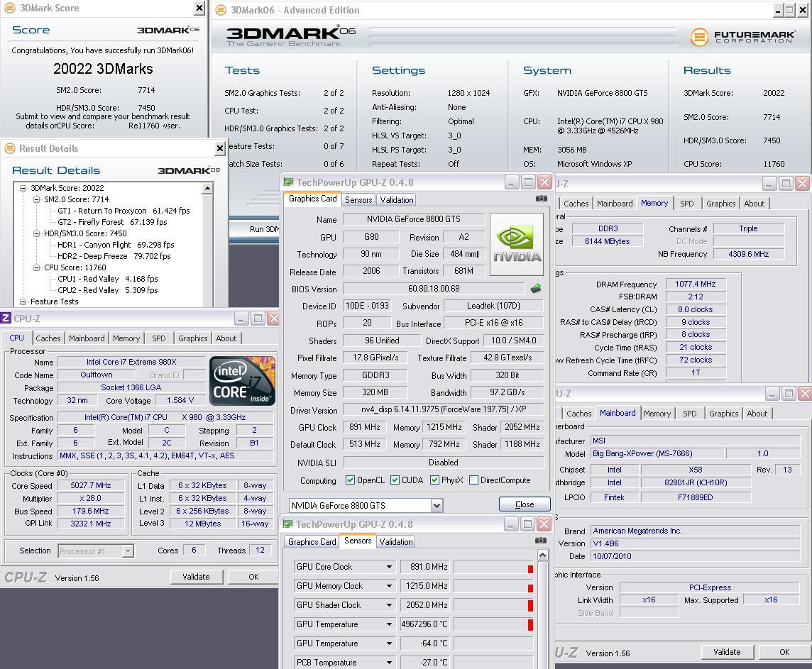Open the SPD tab in CPU-Z CPU window
This screenshot has width=812, height=669.
pos(159,338)
